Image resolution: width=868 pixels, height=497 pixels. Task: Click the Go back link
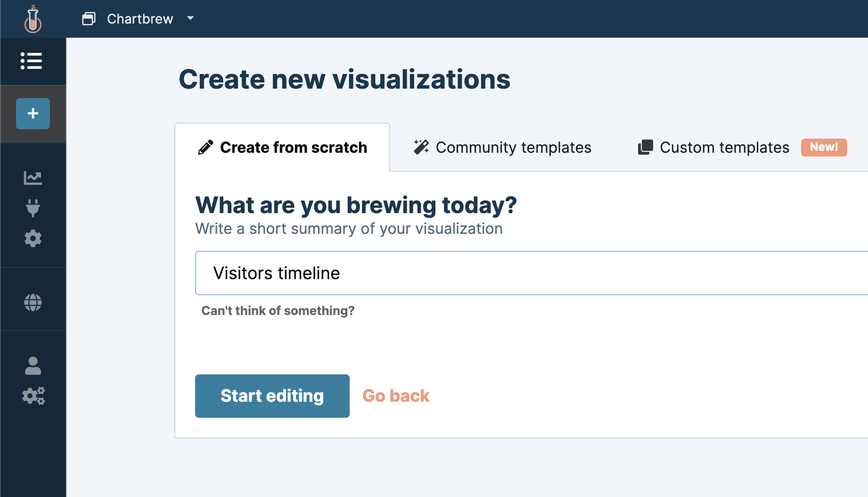pyautogui.click(x=396, y=396)
